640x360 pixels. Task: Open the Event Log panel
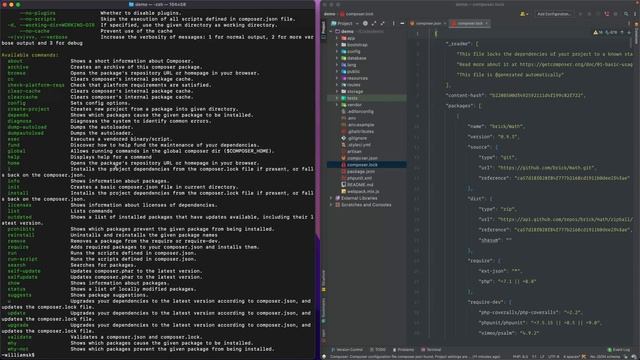pos(619,350)
